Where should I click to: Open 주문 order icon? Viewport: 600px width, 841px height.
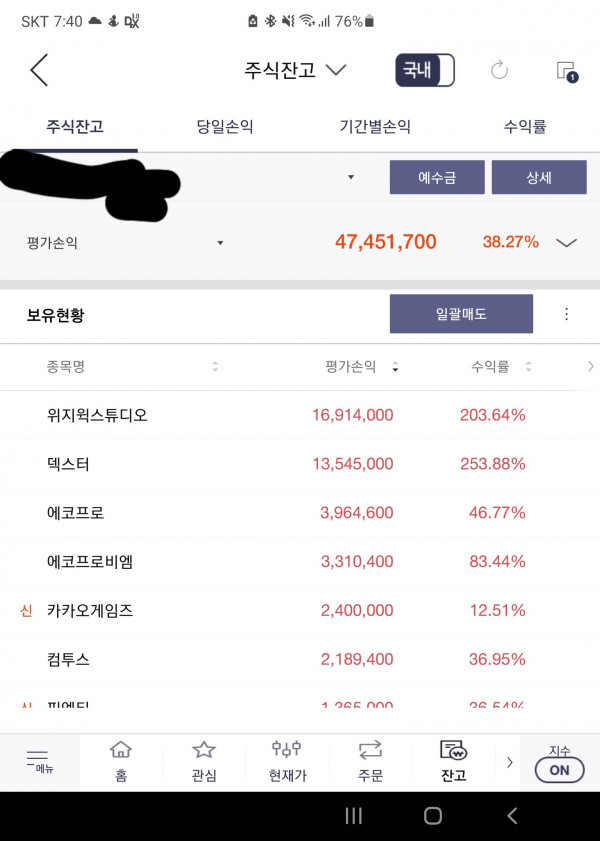[x=370, y=762]
